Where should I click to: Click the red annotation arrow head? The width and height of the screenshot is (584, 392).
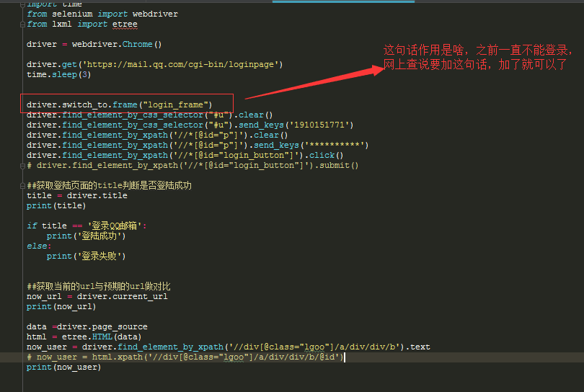click(375, 69)
